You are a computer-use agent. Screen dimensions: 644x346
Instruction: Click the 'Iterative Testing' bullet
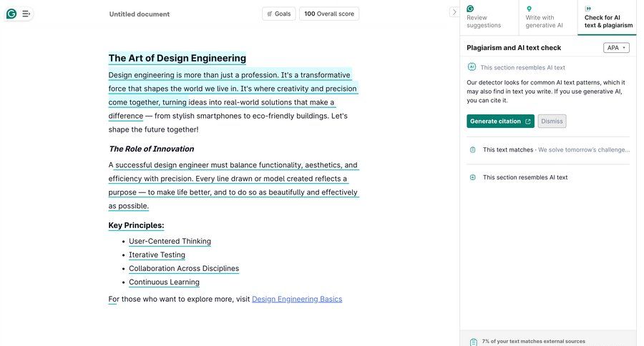point(157,255)
